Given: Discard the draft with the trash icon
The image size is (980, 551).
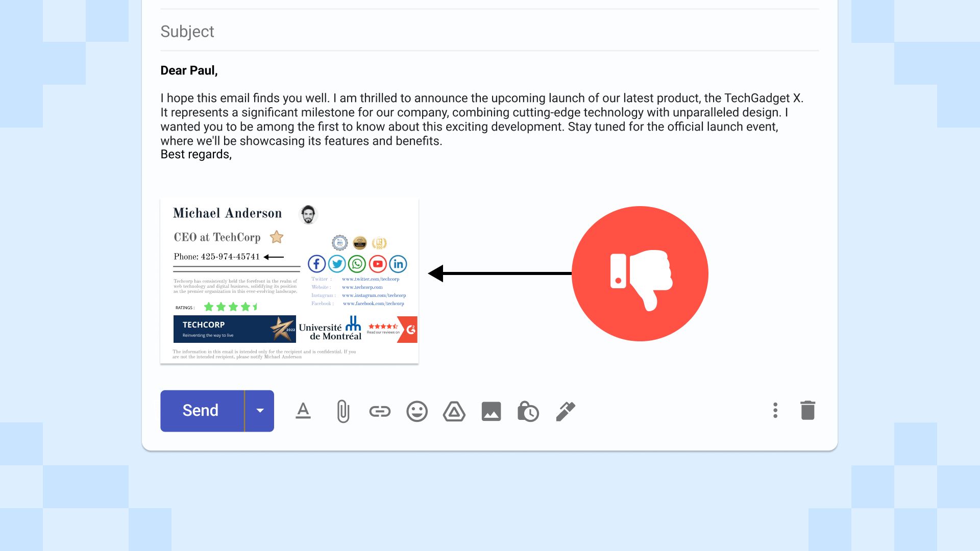Looking at the screenshot, I should [x=807, y=410].
